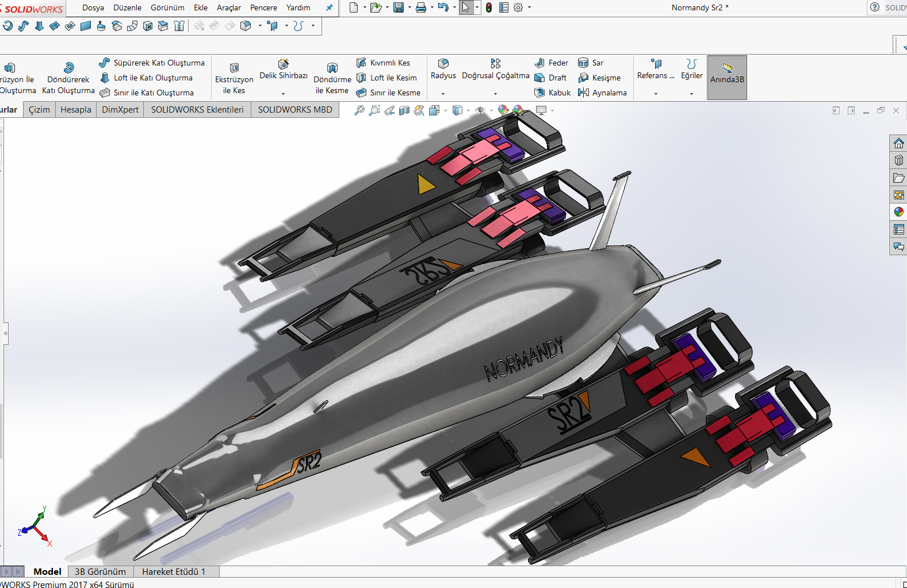Toggle the Anında3B button

[x=727, y=78]
